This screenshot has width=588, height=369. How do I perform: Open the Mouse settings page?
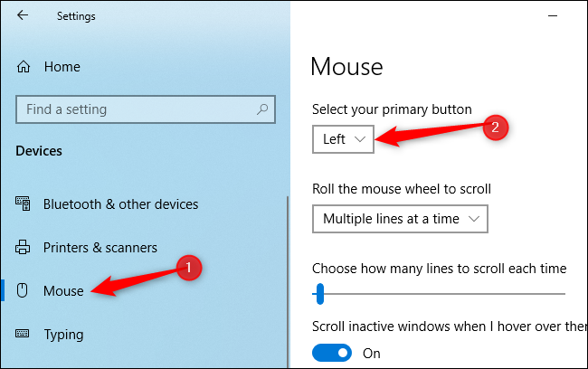coord(63,291)
